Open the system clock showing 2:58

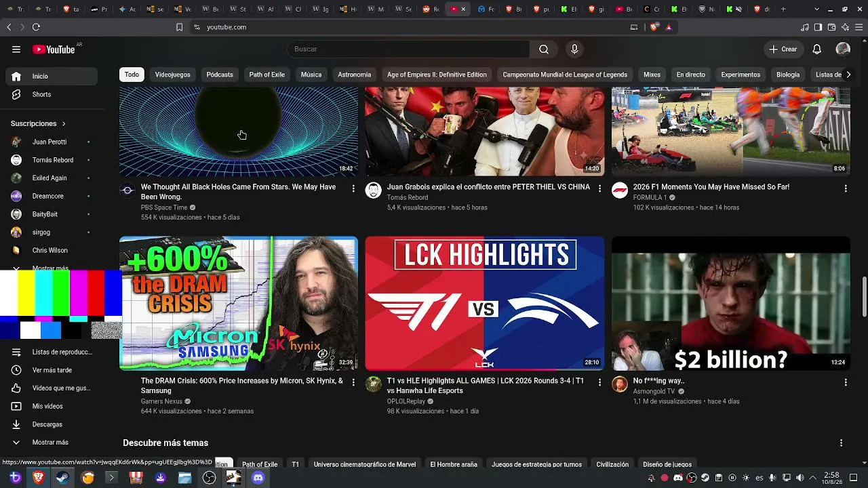click(x=831, y=478)
